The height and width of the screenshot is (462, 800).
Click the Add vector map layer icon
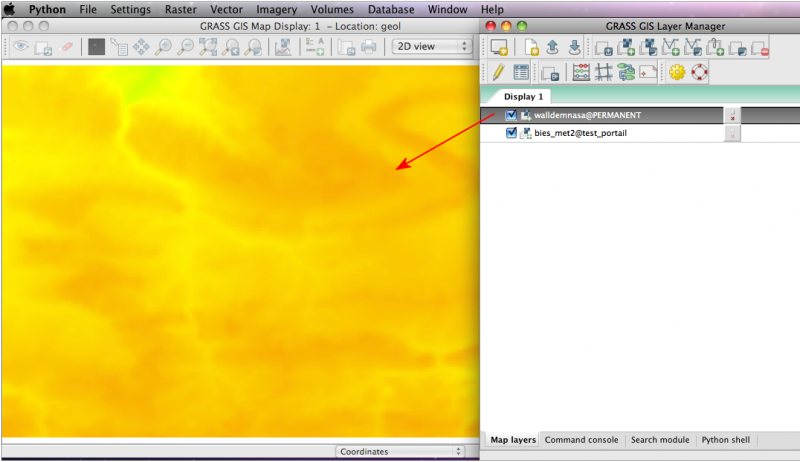[x=671, y=47]
